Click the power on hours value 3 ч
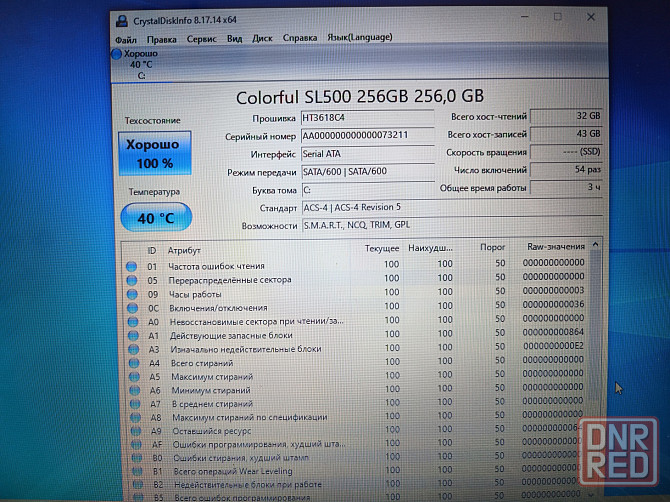The image size is (670, 502). 566,187
